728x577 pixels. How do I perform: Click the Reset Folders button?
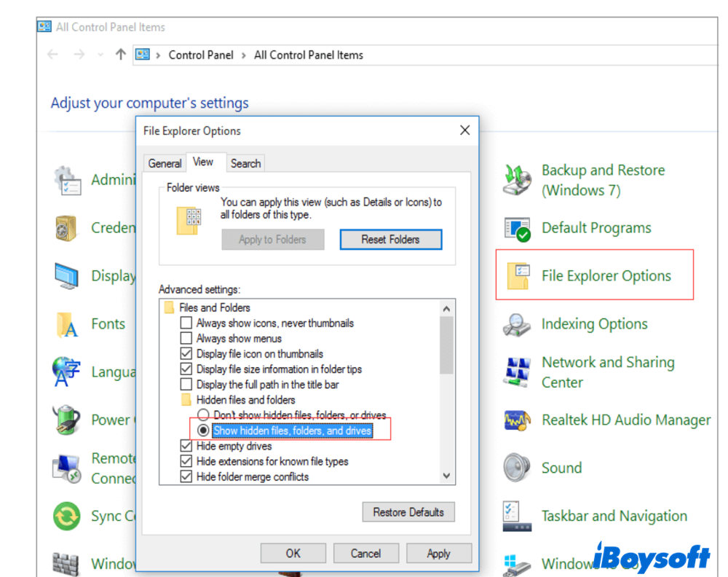click(390, 239)
